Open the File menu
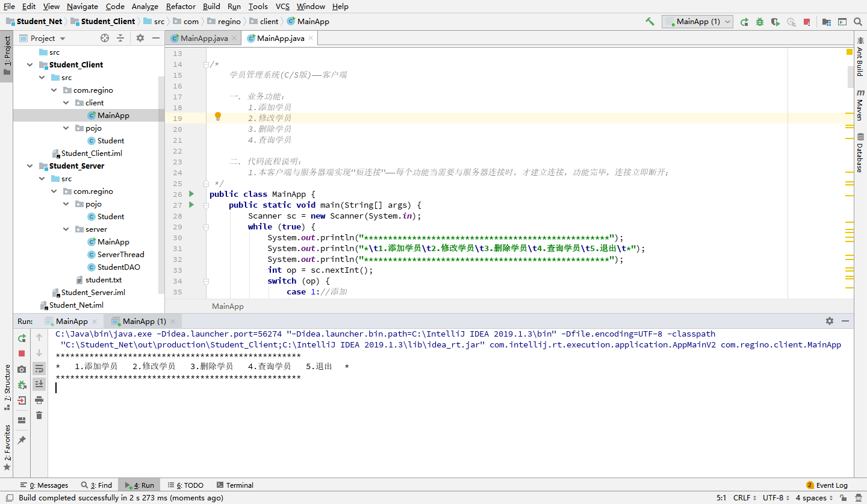This screenshot has height=504, width=867. (x=9, y=6)
